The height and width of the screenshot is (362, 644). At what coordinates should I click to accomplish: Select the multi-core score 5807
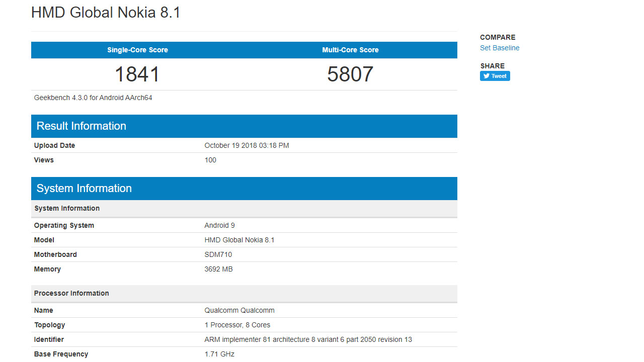(350, 74)
